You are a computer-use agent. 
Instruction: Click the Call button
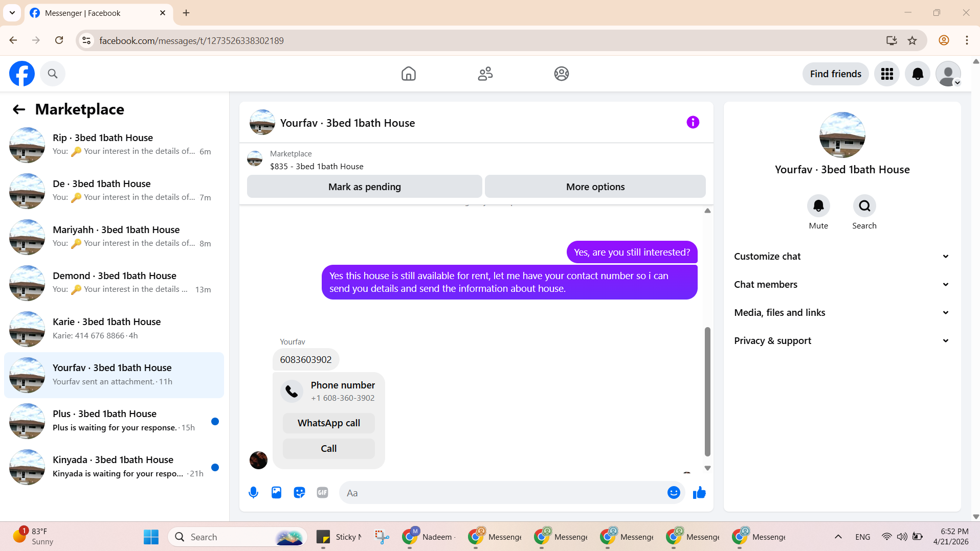click(329, 449)
